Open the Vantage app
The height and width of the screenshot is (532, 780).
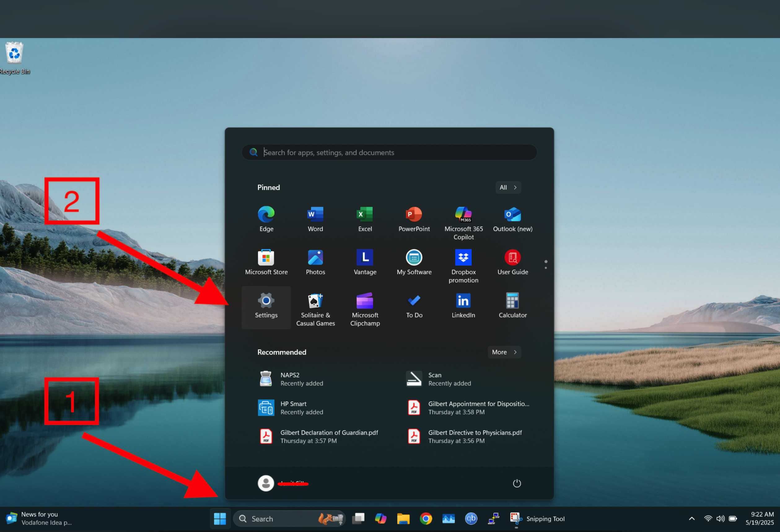(x=365, y=263)
